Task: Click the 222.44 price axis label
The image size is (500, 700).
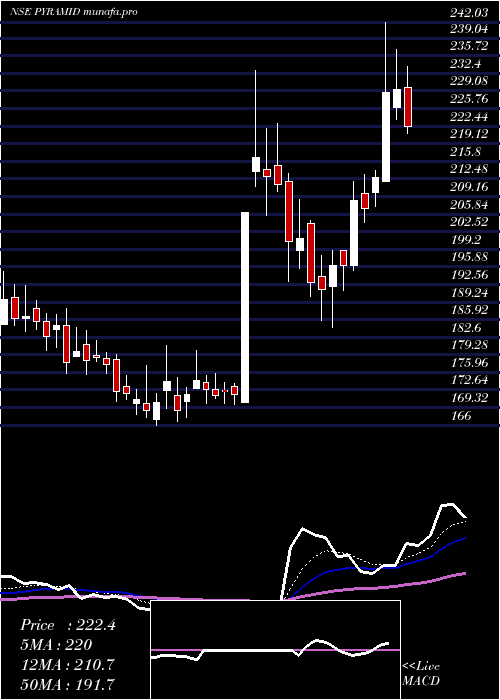Action: (x=469, y=117)
